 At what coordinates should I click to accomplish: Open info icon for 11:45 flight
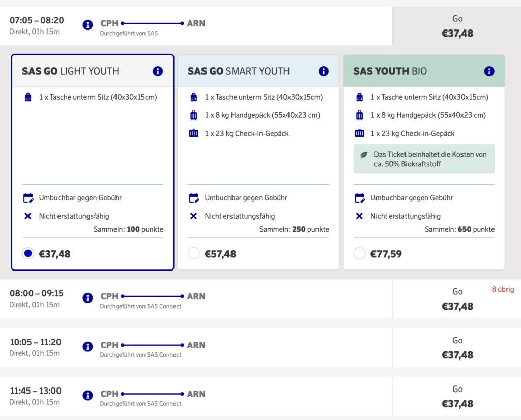[x=88, y=396]
